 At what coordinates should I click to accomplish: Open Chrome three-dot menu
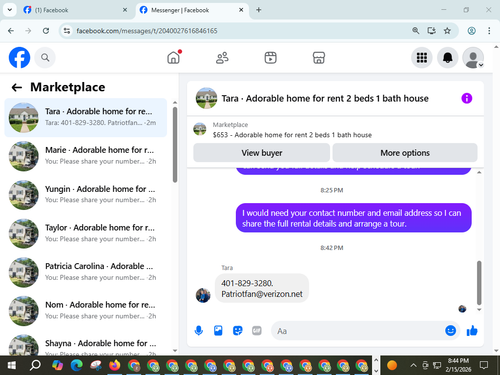point(489,31)
